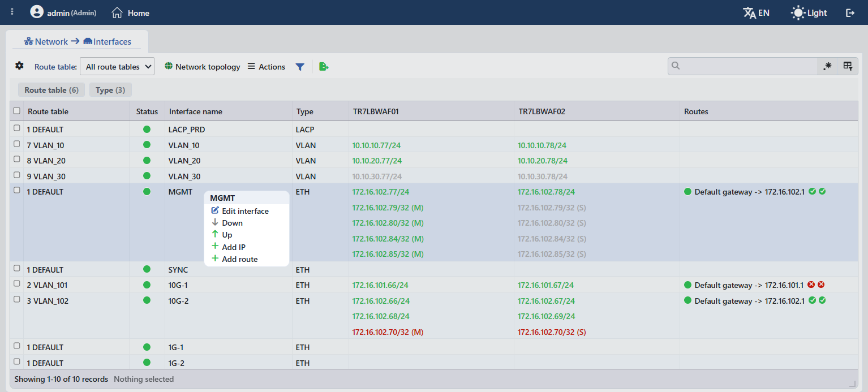The width and height of the screenshot is (868, 392).
Task: Select all rows with header checkbox
Action: point(17,111)
